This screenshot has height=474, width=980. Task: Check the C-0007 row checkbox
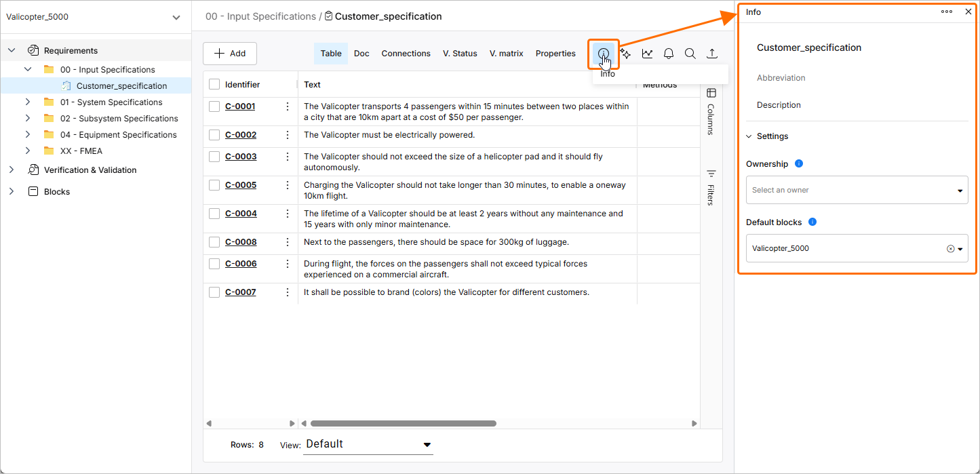point(214,292)
